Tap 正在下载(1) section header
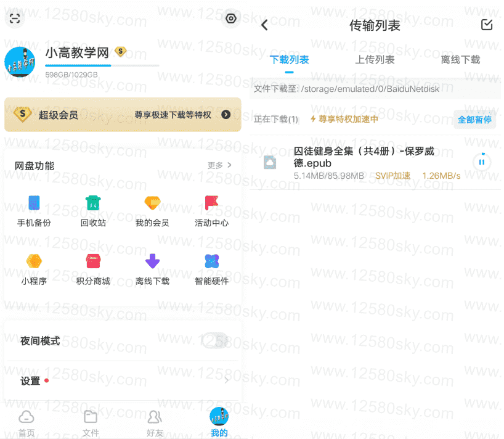 [276, 120]
